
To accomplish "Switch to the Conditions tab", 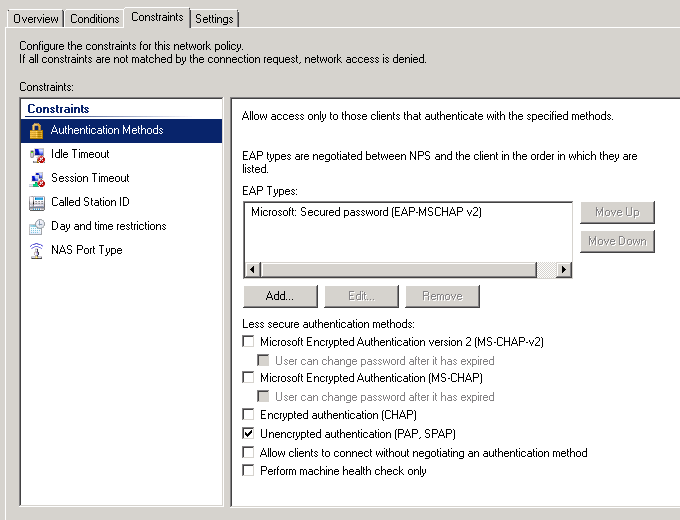I will tap(94, 19).
